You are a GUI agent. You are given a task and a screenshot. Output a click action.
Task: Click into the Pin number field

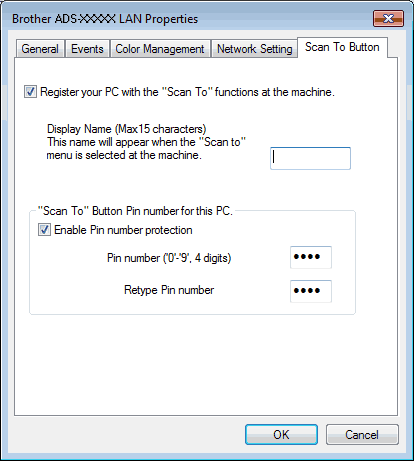pos(311,257)
